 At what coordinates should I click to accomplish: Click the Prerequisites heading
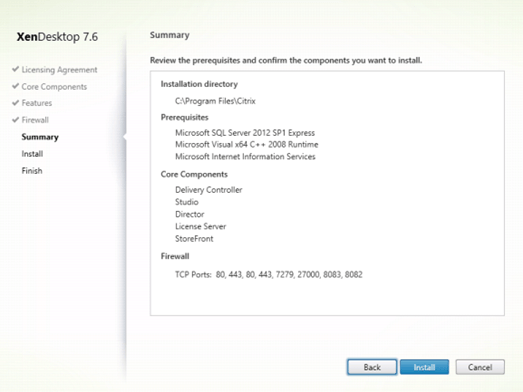click(x=184, y=117)
